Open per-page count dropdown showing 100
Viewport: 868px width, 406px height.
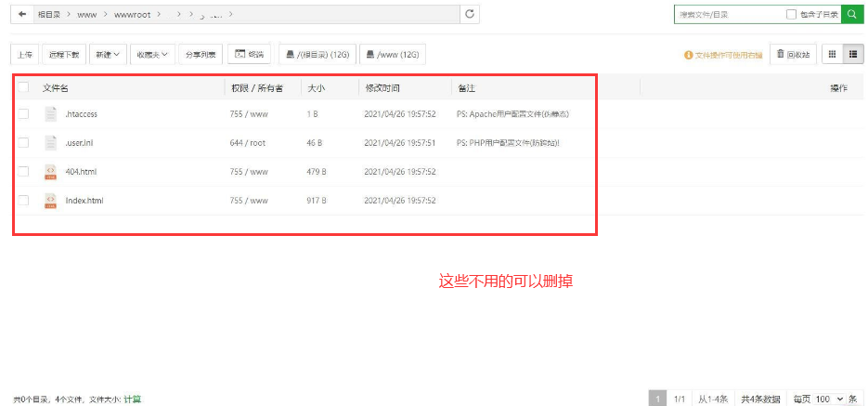click(x=830, y=399)
